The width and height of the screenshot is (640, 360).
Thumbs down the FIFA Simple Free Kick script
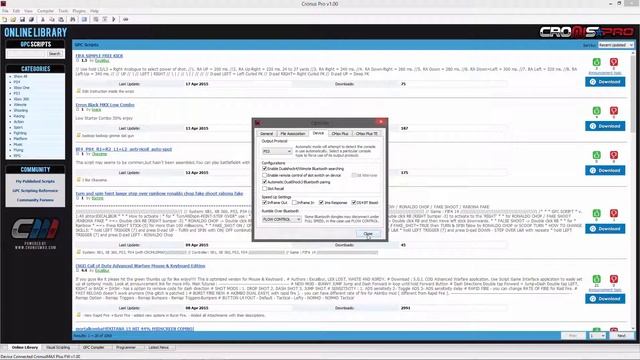click(x=613, y=62)
